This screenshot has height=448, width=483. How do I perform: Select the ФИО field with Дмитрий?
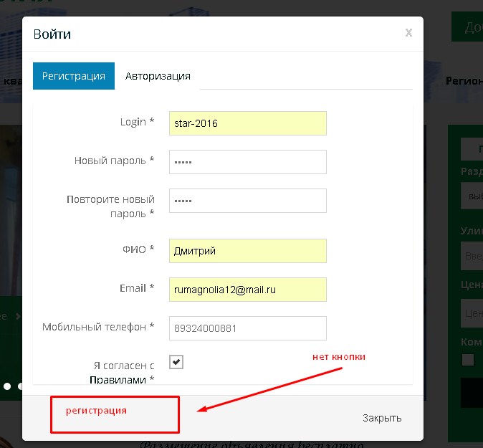click(247, 251)
